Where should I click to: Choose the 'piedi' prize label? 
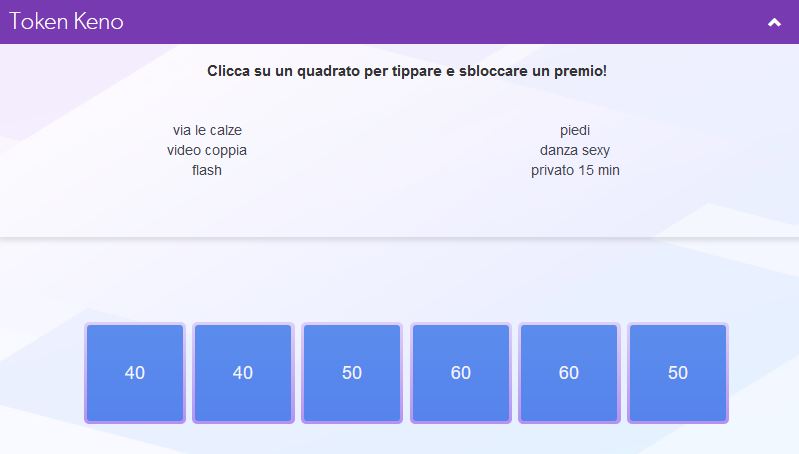pyautogui.click(x=575, y=130)
